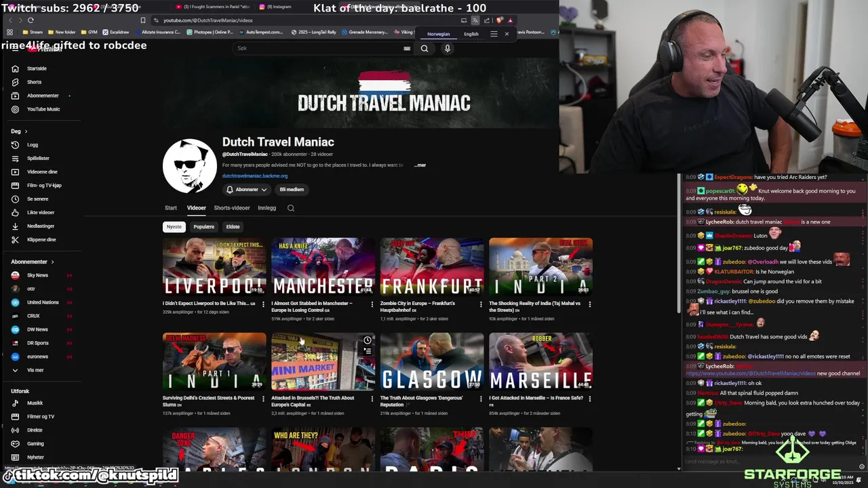Switch to Innlegg channel tab
Image resolution: width=868 pixels, height=488 pixels.
point(267,208)
